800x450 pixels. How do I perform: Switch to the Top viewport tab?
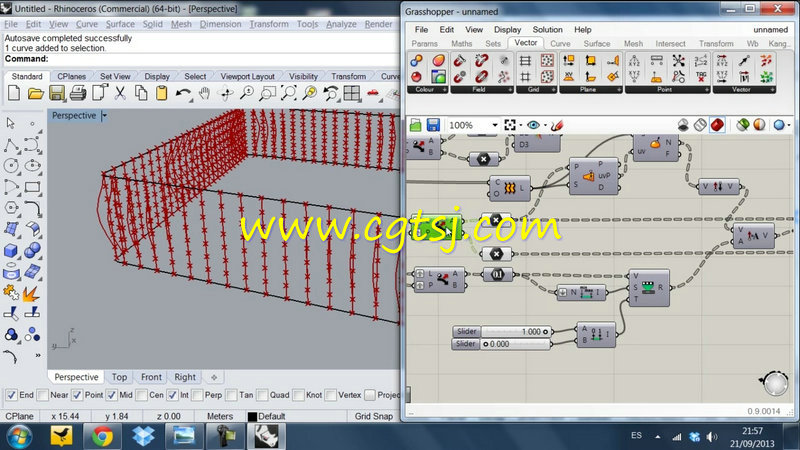click(x=119, y=377)
